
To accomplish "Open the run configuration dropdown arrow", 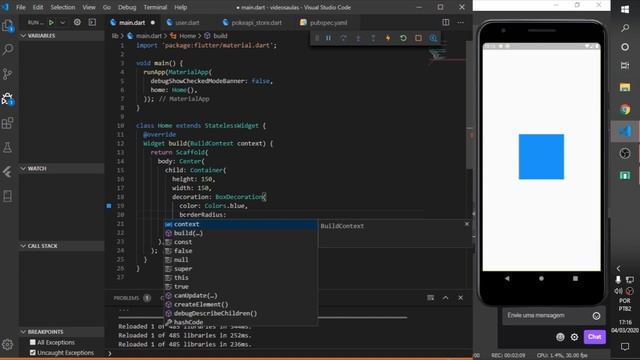I will pyautogui.click(x=62, y=22).
